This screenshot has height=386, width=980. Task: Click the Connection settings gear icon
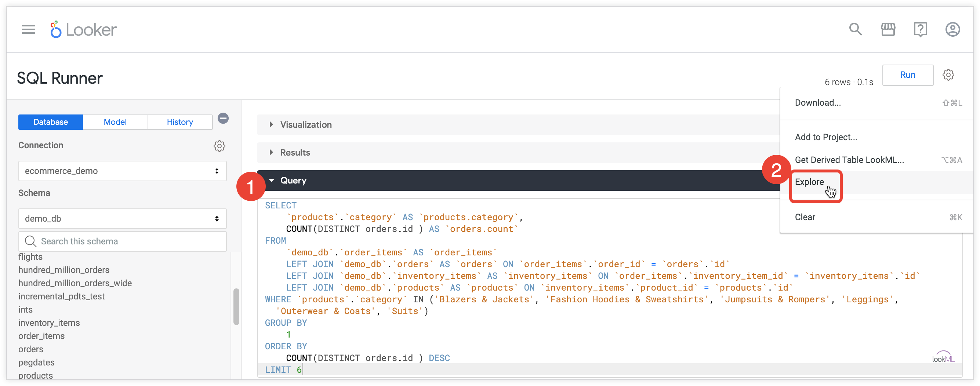[x=219, y=146]
